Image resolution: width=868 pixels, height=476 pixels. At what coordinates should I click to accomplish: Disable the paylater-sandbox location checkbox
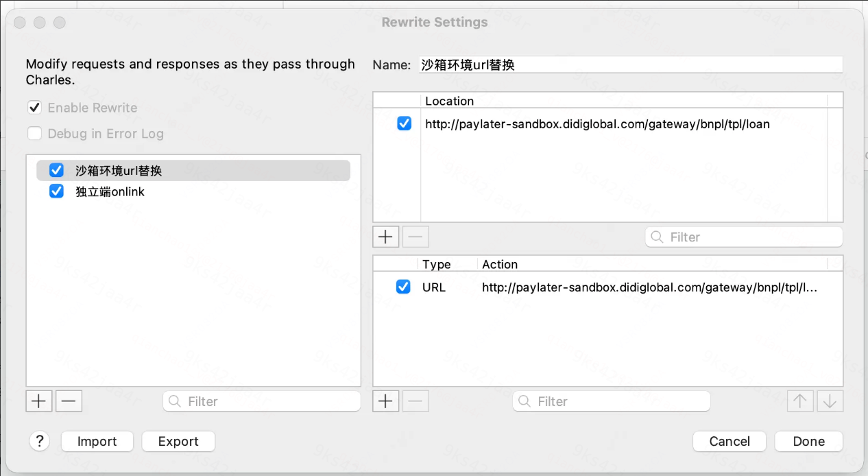(x=405, y=124)
